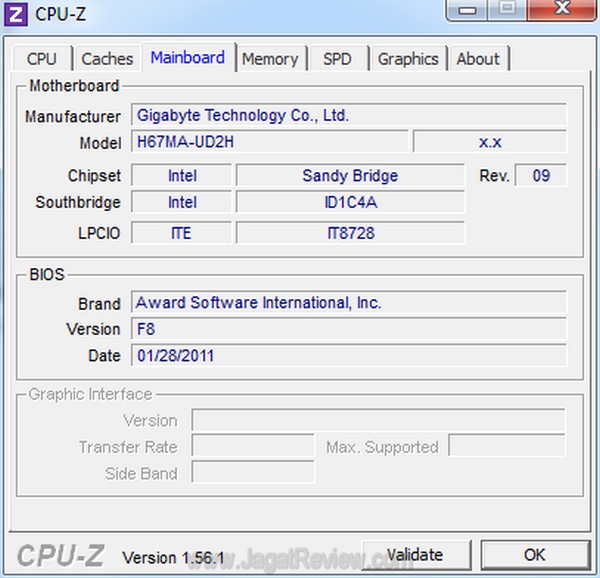Screen dimensions: 600x578
Task: Open the About tab
Action: pos(478,59)
